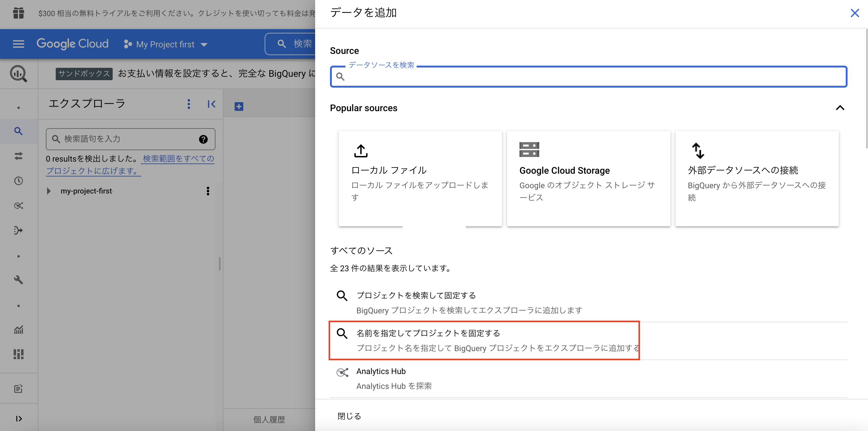
Task: Open the 個人履歴 tab
Action: point(269,420)
